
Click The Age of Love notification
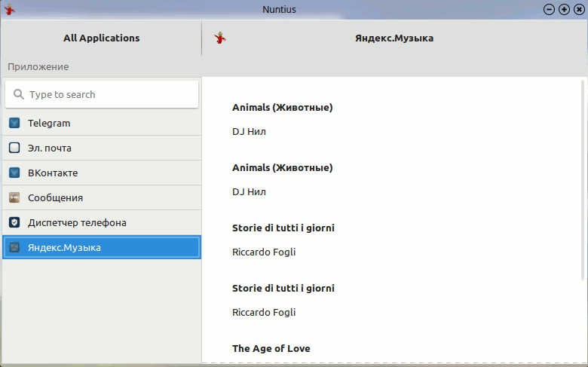[271, 349]
